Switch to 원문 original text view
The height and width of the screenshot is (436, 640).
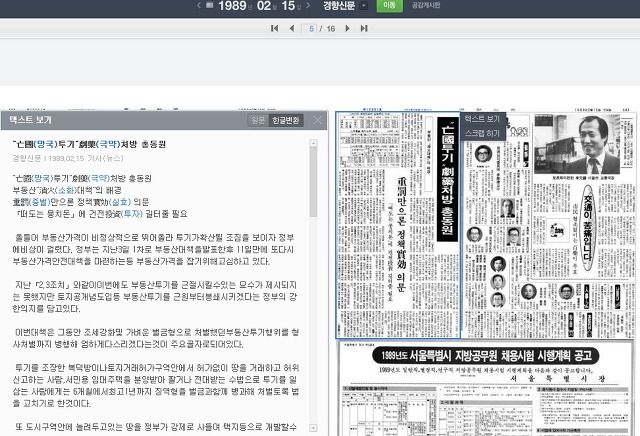pyautogui.click(x=258, y=120)
